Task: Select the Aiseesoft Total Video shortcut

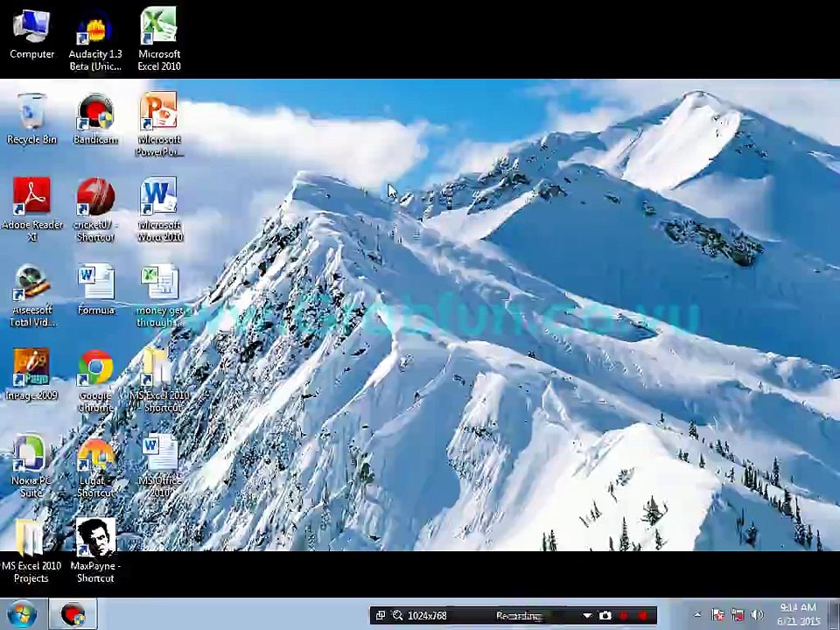Action: (31, 295)
